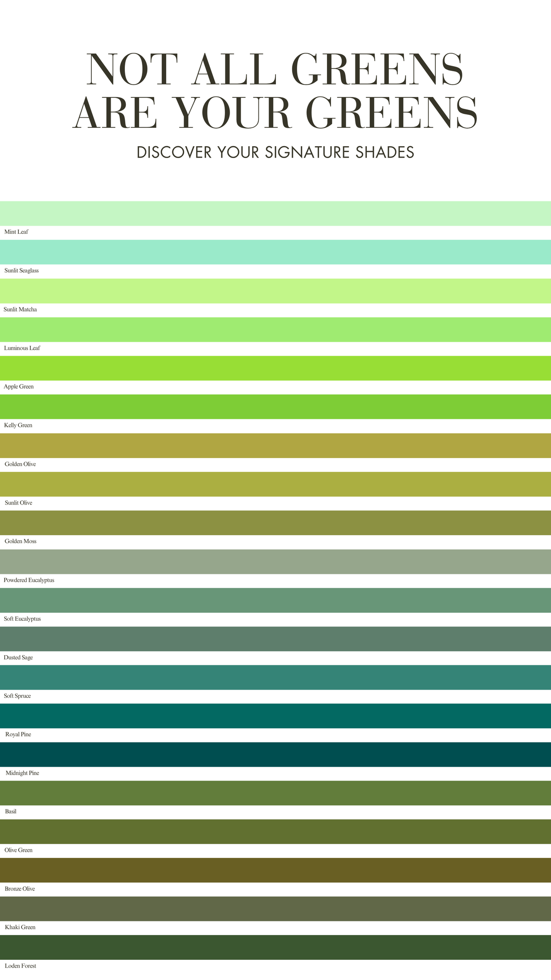551x980 pixels.
Task: Select the Loden Forest color band
Action: pos(275,947)
